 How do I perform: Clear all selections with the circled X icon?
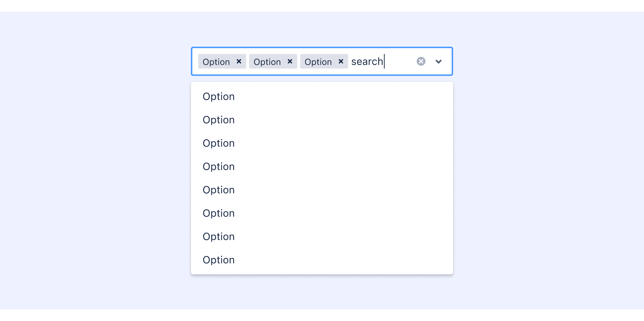coord(421,61)
